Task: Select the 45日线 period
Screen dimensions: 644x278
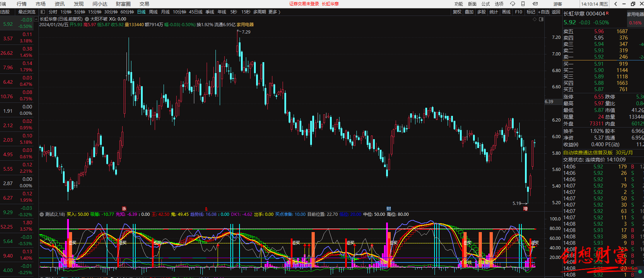Action: click(196, 12)
